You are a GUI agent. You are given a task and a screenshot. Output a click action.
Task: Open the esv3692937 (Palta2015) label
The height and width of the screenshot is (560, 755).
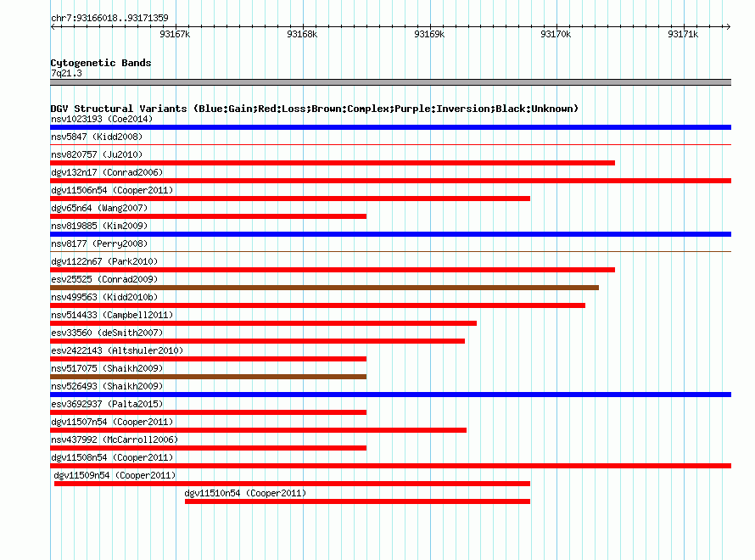point(107,404)
